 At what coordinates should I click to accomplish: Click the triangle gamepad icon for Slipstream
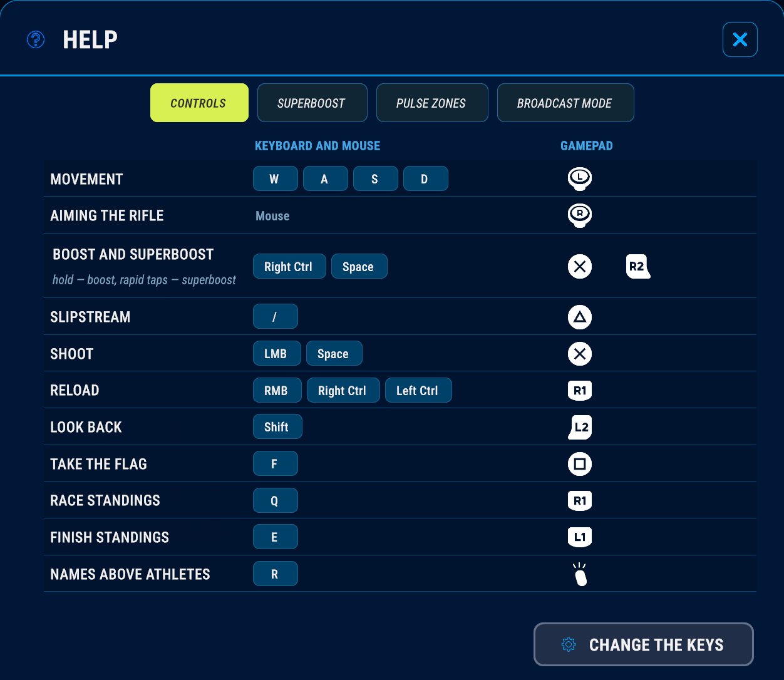coord(580,317)
